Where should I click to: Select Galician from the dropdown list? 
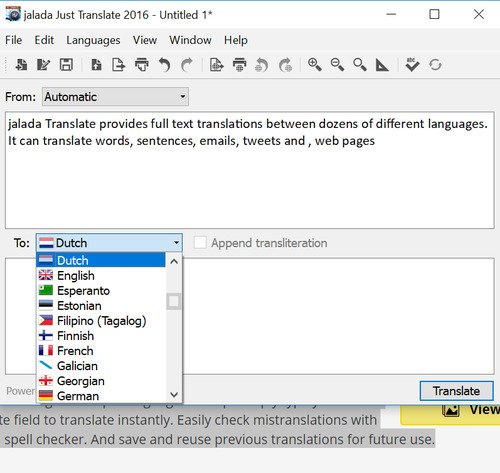101,366
